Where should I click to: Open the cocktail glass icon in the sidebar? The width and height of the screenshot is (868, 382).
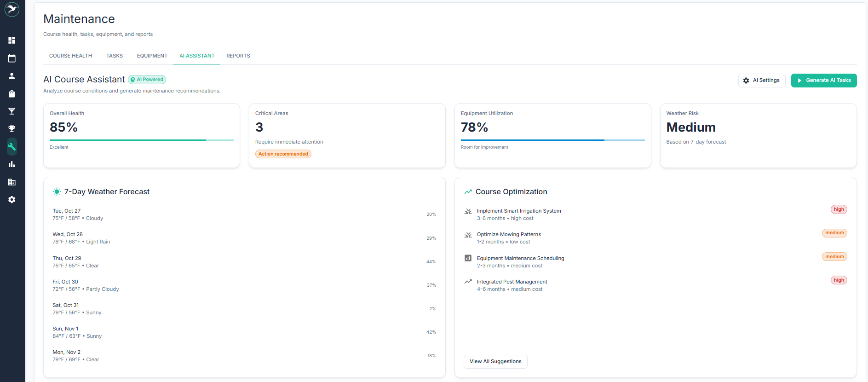click(x=12, y=111)
